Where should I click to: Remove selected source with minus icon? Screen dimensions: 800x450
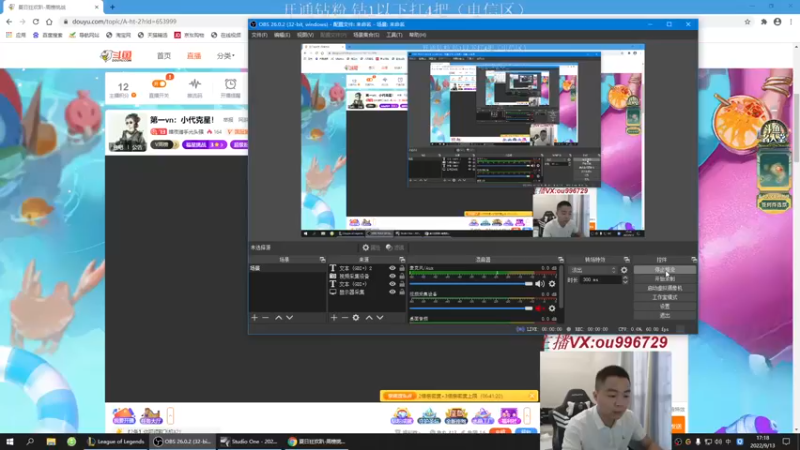[x=345, y=317]
